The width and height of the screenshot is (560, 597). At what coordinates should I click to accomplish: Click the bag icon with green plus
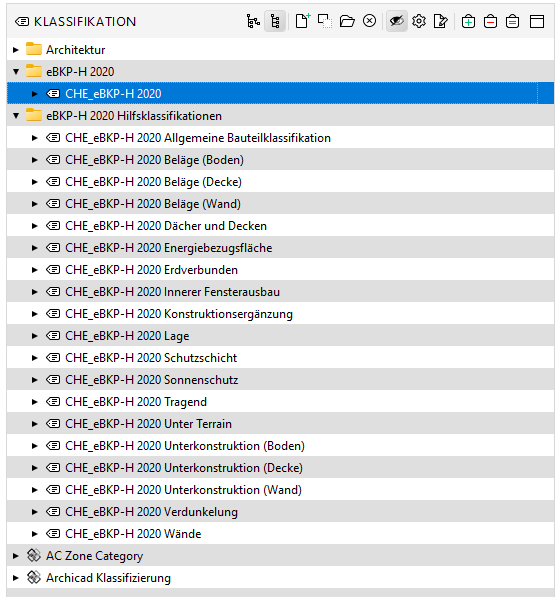point(468,21)
